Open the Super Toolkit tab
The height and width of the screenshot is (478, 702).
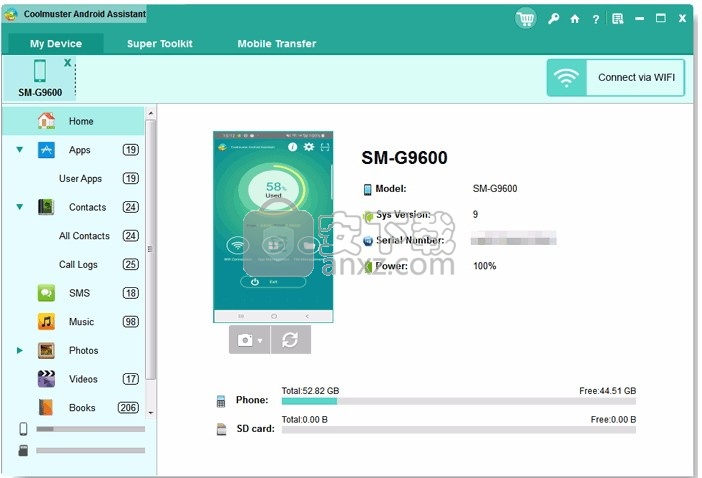click(x=160, y=44)
